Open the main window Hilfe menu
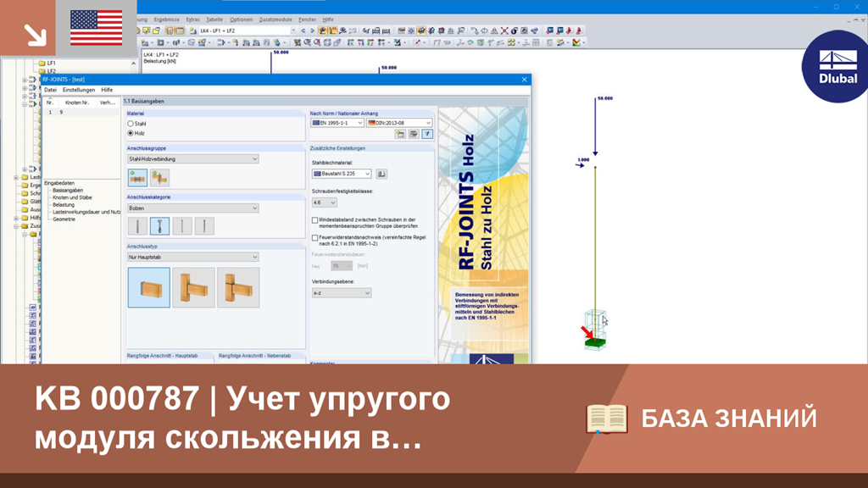 [328, 19]
